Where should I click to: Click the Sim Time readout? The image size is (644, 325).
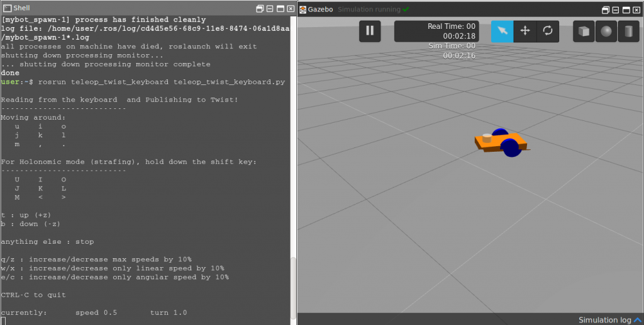pos(452,50)
